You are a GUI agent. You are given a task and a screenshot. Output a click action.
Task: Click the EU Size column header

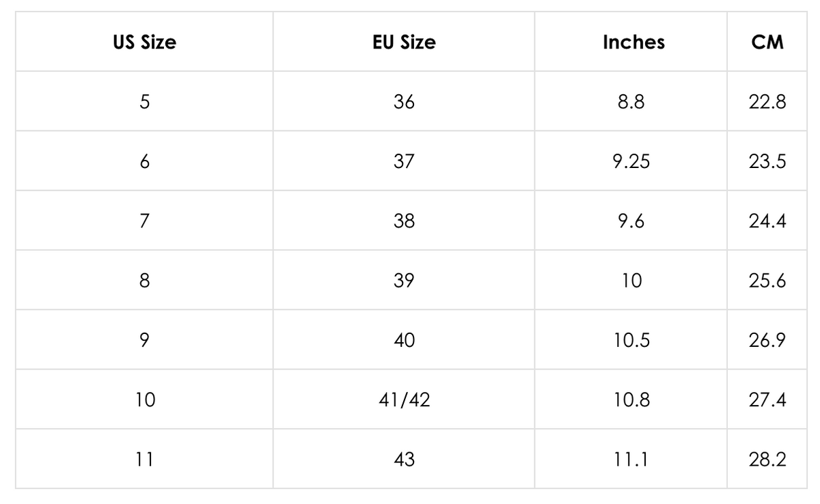(x=404, y=42)
